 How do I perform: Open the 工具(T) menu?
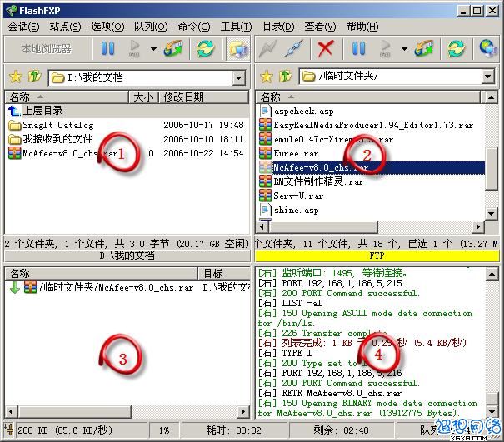coord(237,27)
